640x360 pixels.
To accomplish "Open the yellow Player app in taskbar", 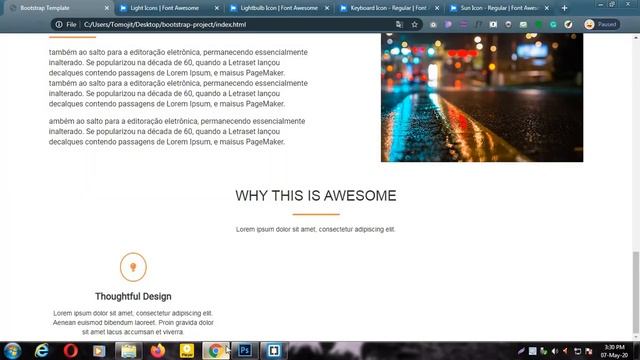I will coord(187,351).
